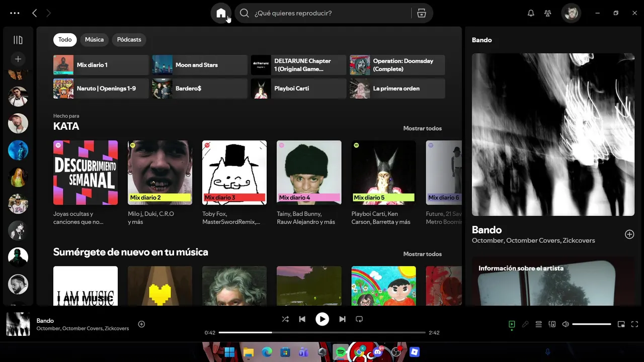Toggle repeat mode

(x=359, y=319)
